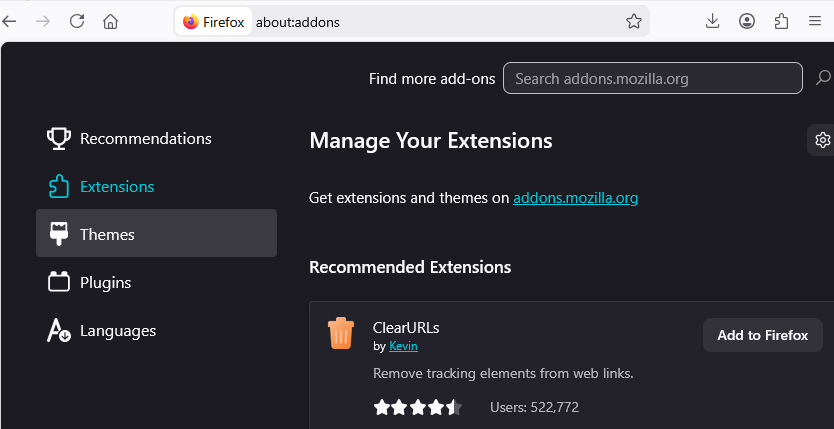Viewport: 834px width, 429px height.
Task: Reload the current page
Action: (77, 21)
